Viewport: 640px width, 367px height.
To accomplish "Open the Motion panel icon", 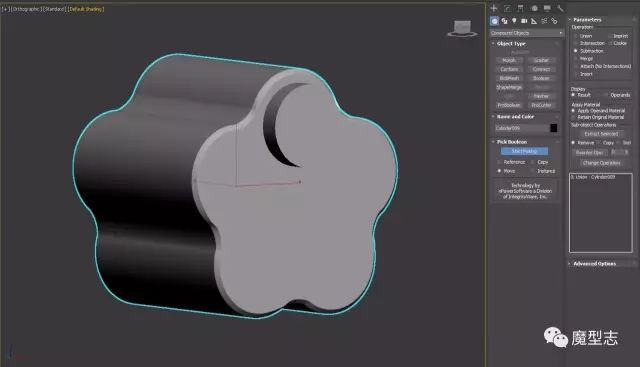I will point(534,8).
